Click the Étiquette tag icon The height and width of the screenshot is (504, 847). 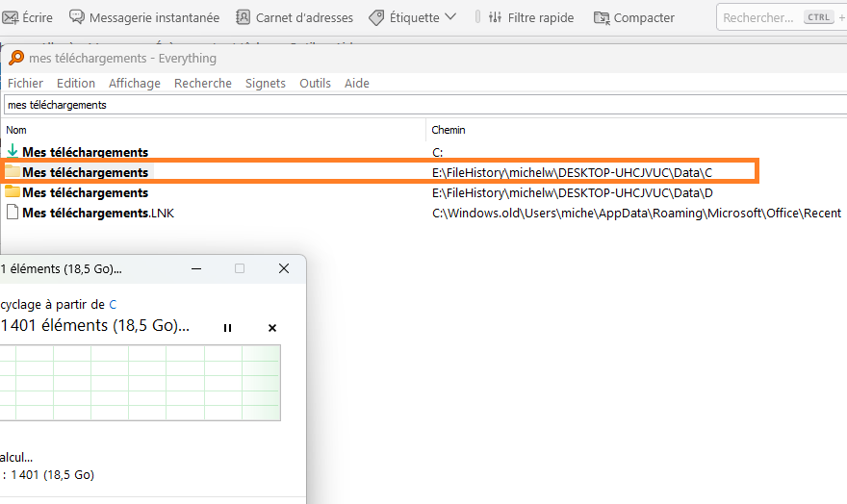(376, 18)
